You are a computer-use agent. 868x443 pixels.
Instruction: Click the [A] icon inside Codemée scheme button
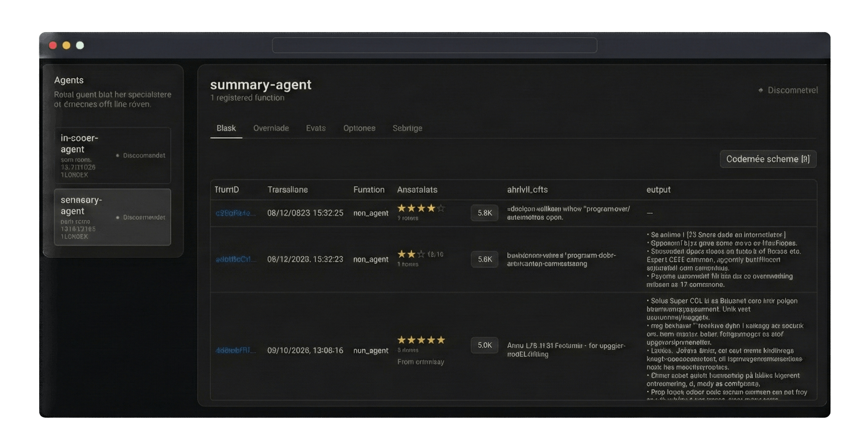click(x=806, y=159)
